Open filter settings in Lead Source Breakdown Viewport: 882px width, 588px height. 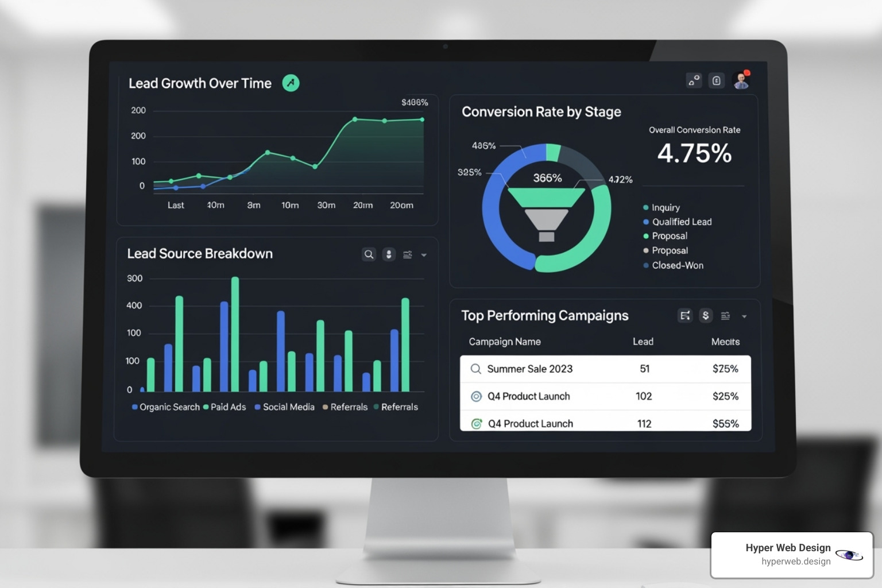click(407, 255)
